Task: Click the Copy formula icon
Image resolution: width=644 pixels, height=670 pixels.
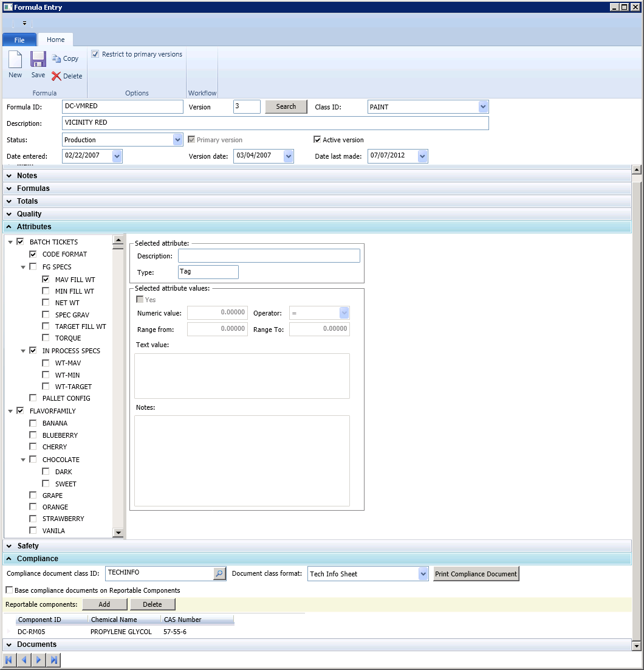Action: coord(57,59)
